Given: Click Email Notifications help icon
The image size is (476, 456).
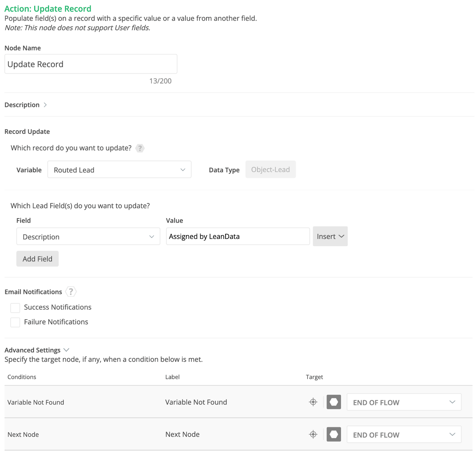Looking at the screenshot, I should [x=71, y=292].
